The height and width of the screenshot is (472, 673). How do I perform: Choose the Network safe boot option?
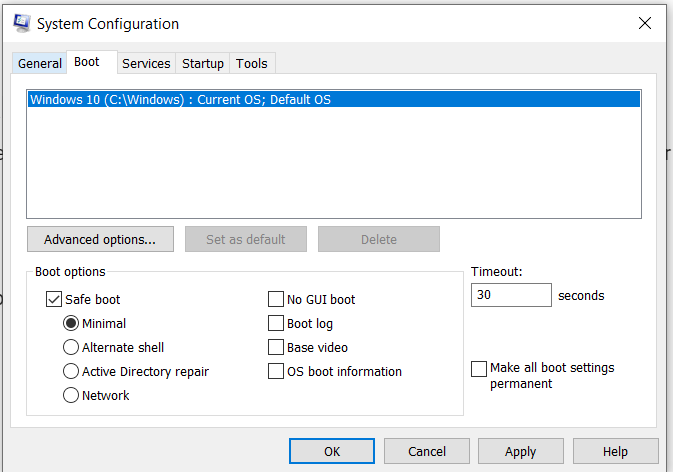pyautogui.click(x=71, y=395)
